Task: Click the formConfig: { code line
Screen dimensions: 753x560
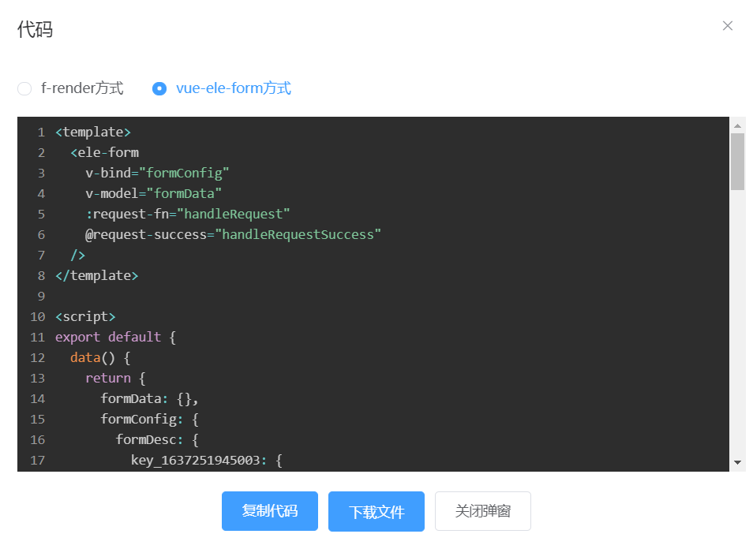Action: [x=149, y=420]
